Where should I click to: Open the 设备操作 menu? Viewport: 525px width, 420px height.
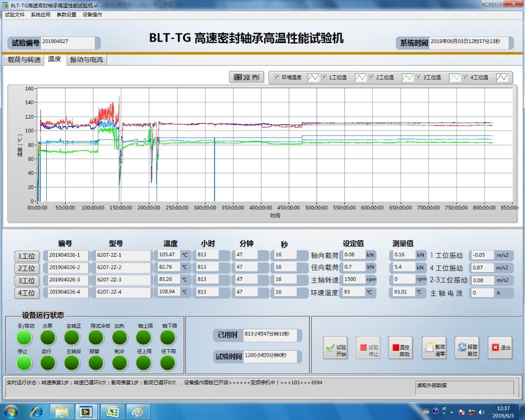tap(92, 15)
